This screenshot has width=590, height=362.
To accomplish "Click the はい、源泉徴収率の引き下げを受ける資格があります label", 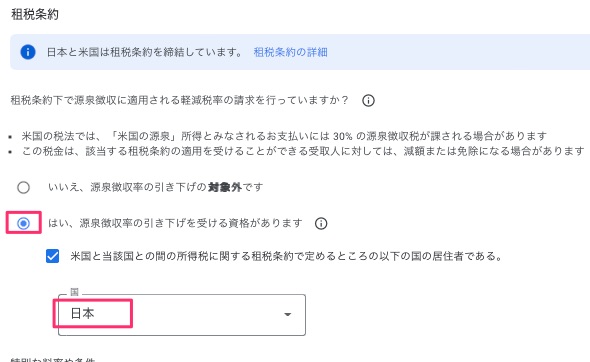I will pos(175,224).
